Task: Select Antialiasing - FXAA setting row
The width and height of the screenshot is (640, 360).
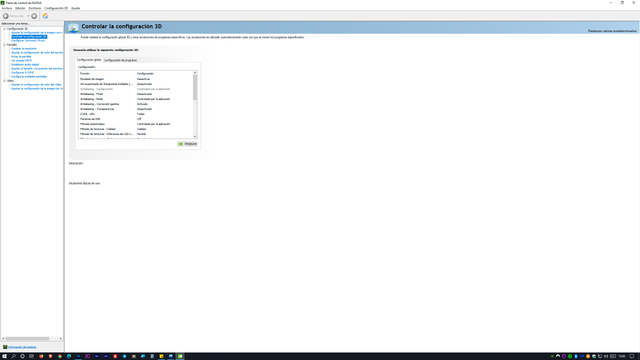Action: 136,94
